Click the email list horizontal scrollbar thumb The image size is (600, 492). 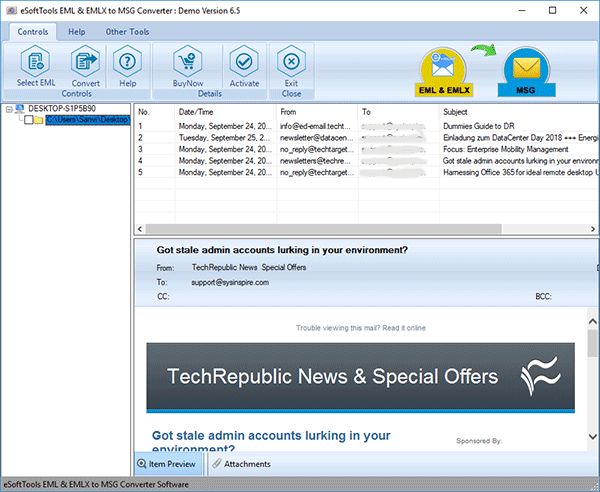coord(324,229)
